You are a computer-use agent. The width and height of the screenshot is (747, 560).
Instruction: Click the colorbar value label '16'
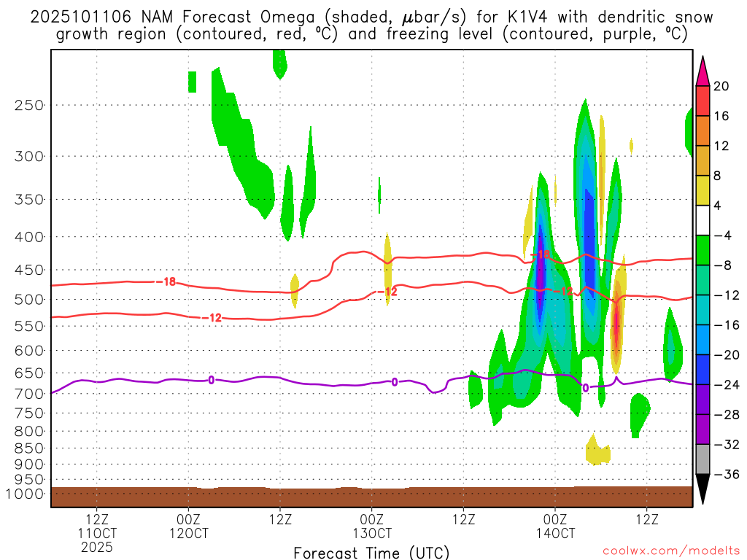721,116
